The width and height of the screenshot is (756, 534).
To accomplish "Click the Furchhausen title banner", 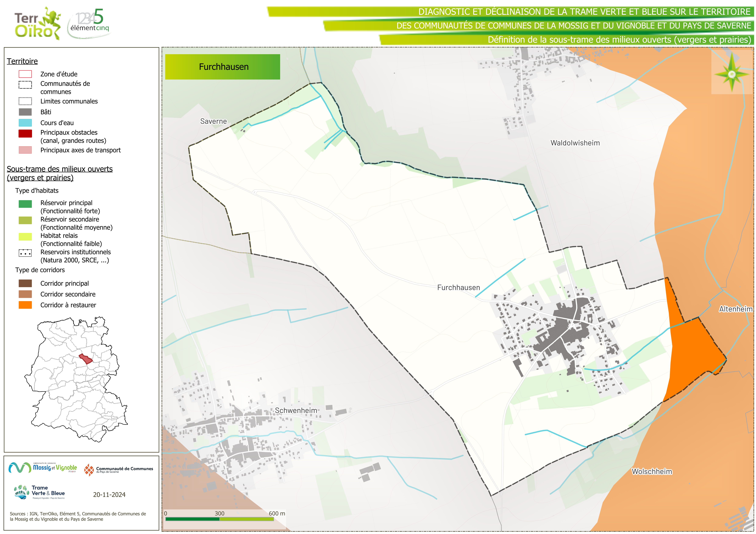I will pyautogui.click(x=223, y=67).
